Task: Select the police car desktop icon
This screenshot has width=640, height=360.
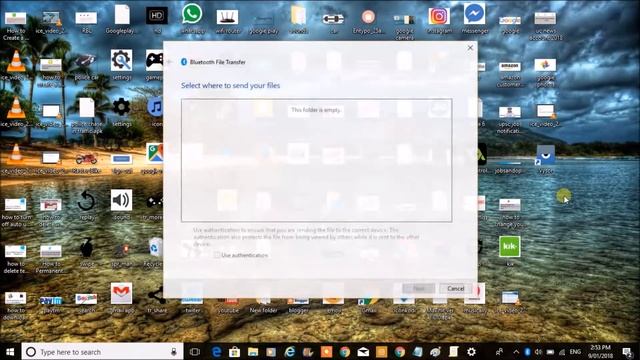Action: coord(86,67)
